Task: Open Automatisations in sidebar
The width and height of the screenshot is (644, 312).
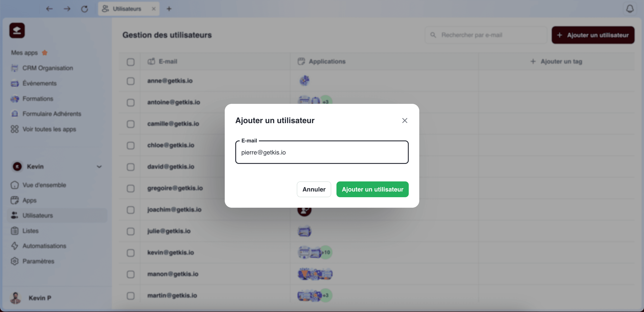Action: tap(39, 246)
